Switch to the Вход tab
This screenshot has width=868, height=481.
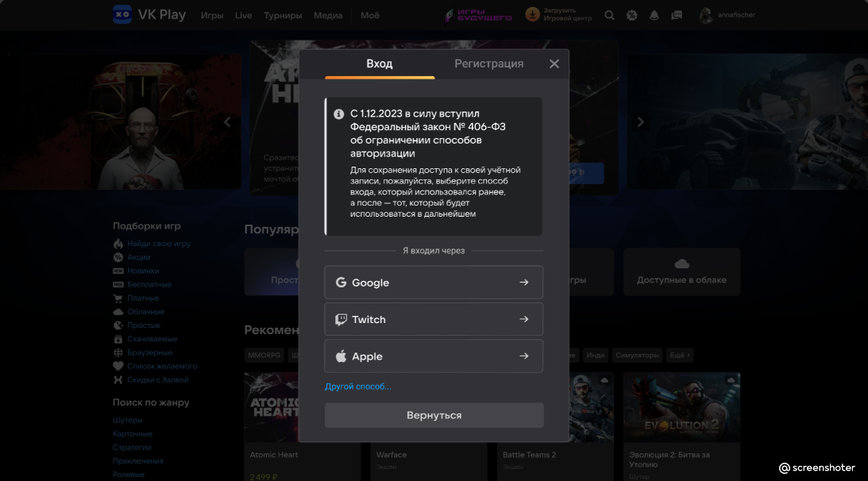tap(379, 63)
